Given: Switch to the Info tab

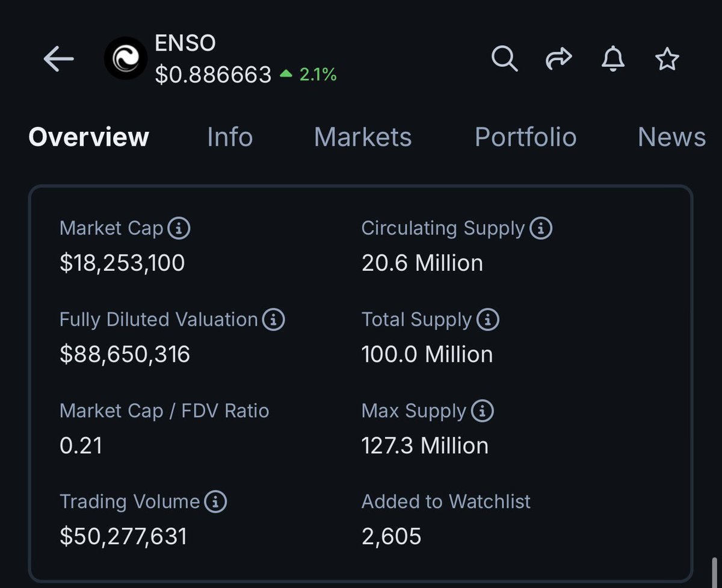Looking at the screenshot, I should 230,137.
